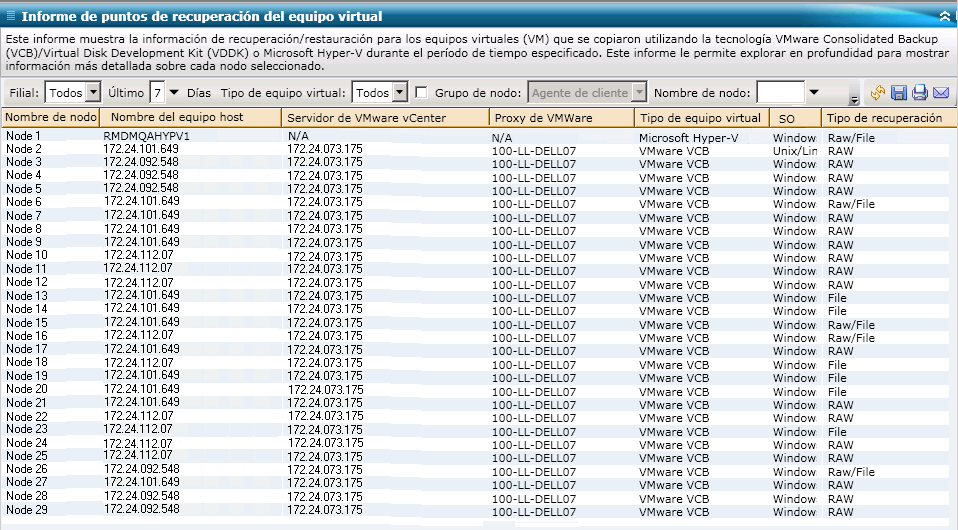The height and width of the screenshot is (530, 958).
Task: Select the Node 11 row
Action: click(x=26, y=269)
